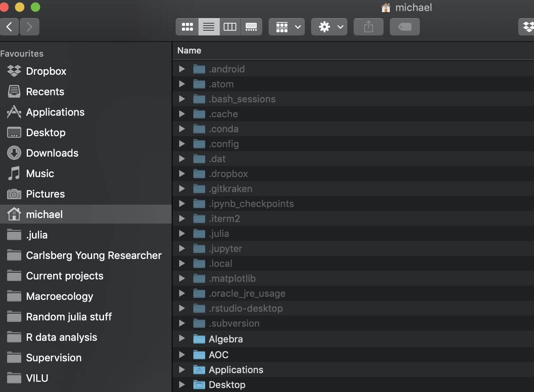
Task: Click the Edit Tags toolbar button
Action: click(x=405, y=27)
